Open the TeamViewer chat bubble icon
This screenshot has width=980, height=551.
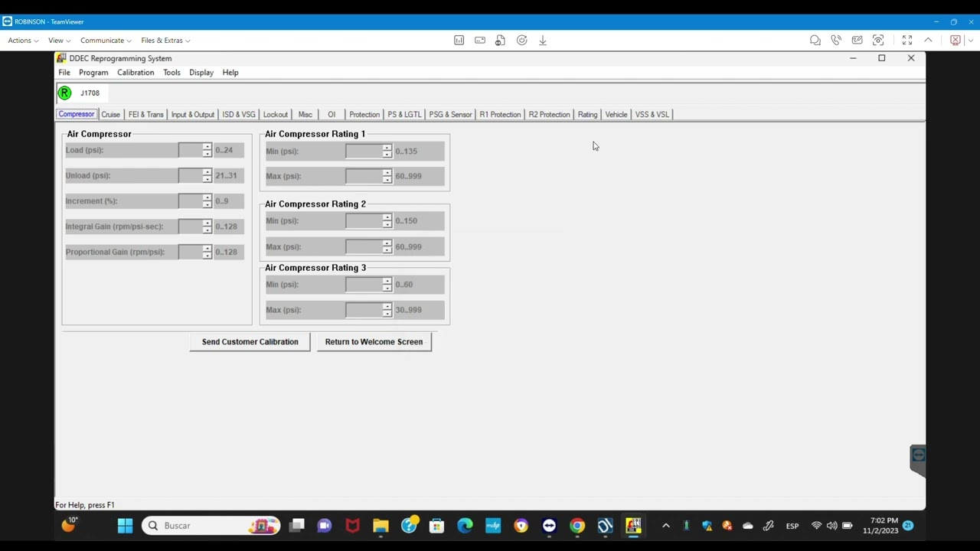tap(815, 41)
